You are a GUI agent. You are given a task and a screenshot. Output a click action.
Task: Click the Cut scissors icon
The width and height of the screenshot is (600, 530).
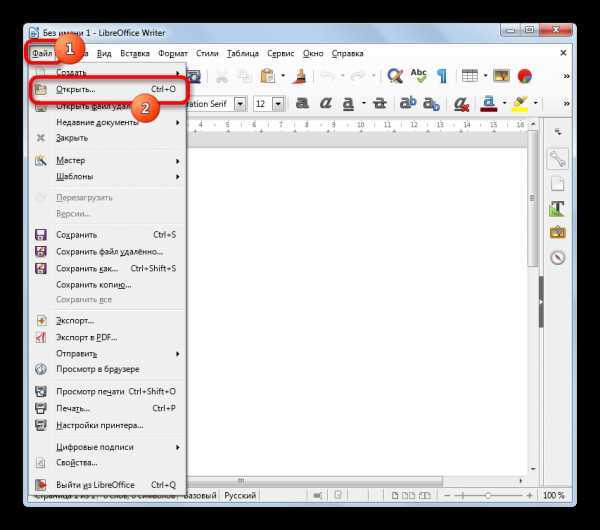click(x=222, y=76)
